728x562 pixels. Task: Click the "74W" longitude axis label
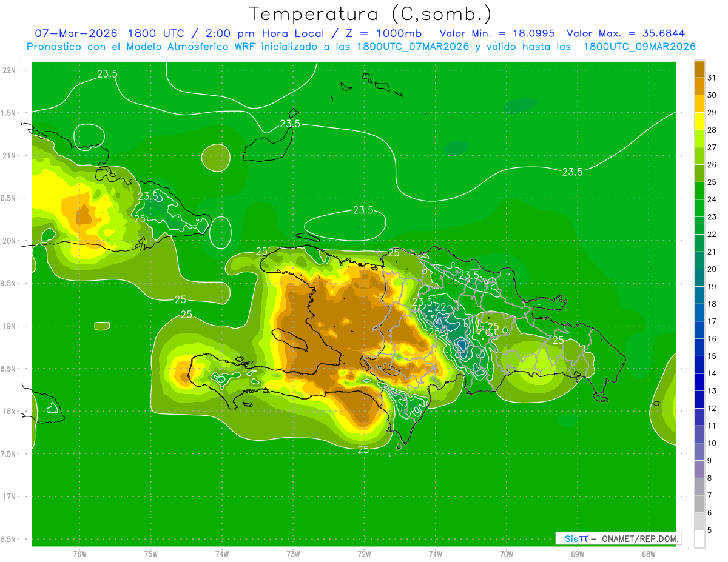pyautogui.click(x=222, y=554)
